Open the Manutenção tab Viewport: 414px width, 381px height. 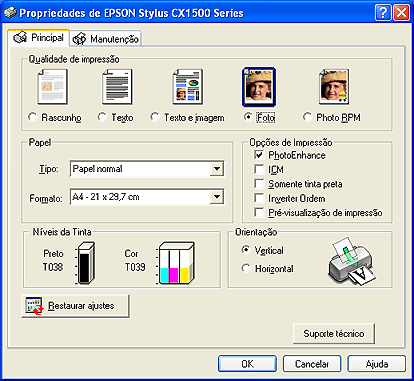click(106, 39)
